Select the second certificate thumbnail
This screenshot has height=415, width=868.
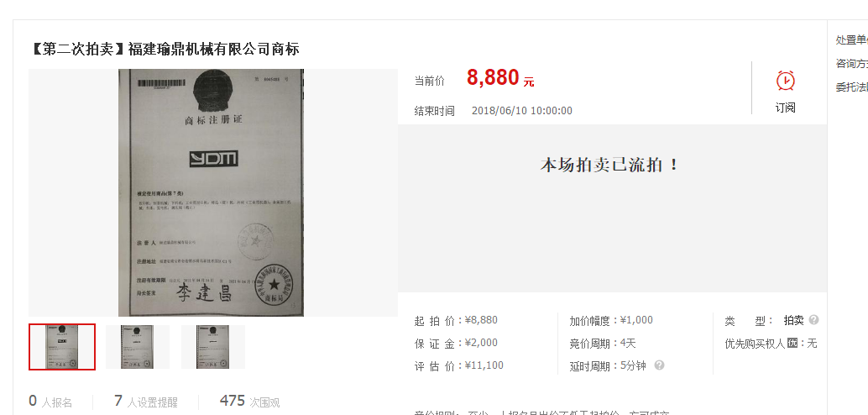tap(138, 347)
